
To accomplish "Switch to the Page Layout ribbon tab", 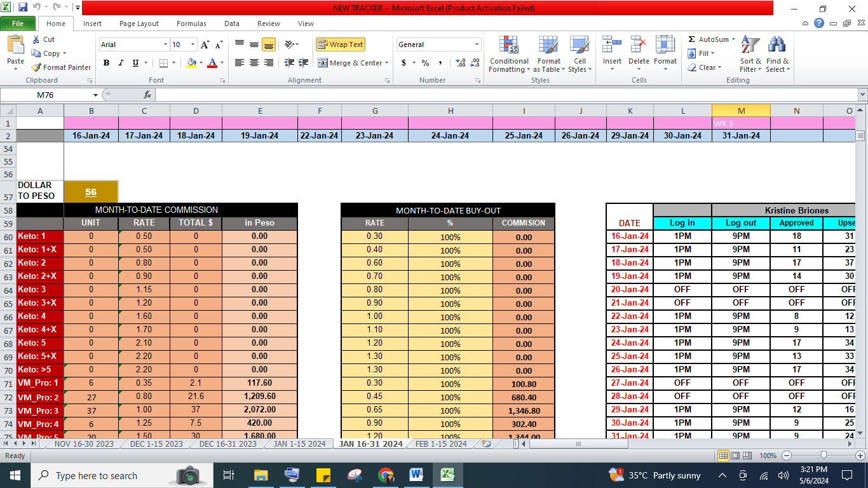I will [139, 24].
